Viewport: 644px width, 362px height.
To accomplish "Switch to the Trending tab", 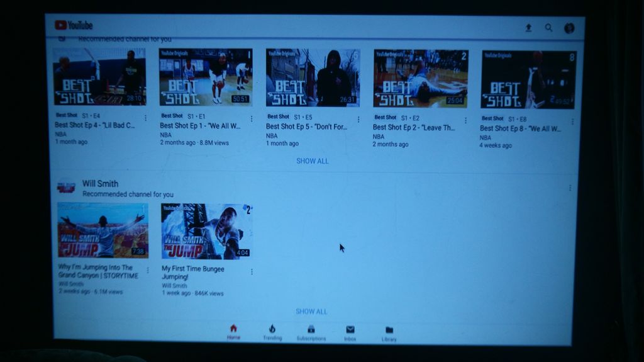I will [x=272, y=332].
